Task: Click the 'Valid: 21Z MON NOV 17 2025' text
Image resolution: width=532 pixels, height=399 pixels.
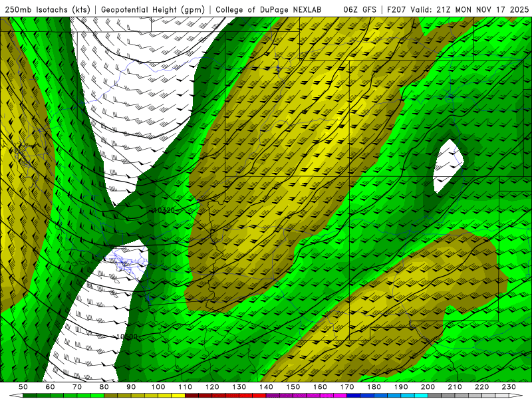Action: pyautogui.click(x=469, y=9)
